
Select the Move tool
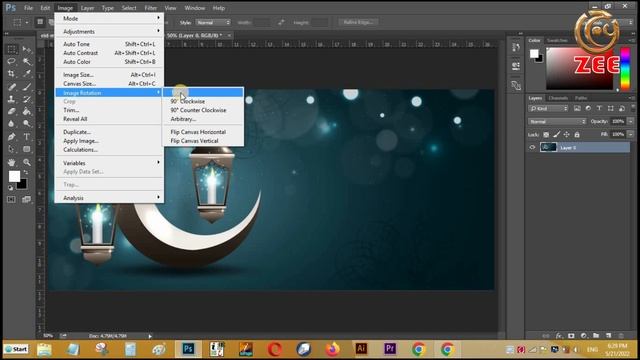(x=27, y=49)
